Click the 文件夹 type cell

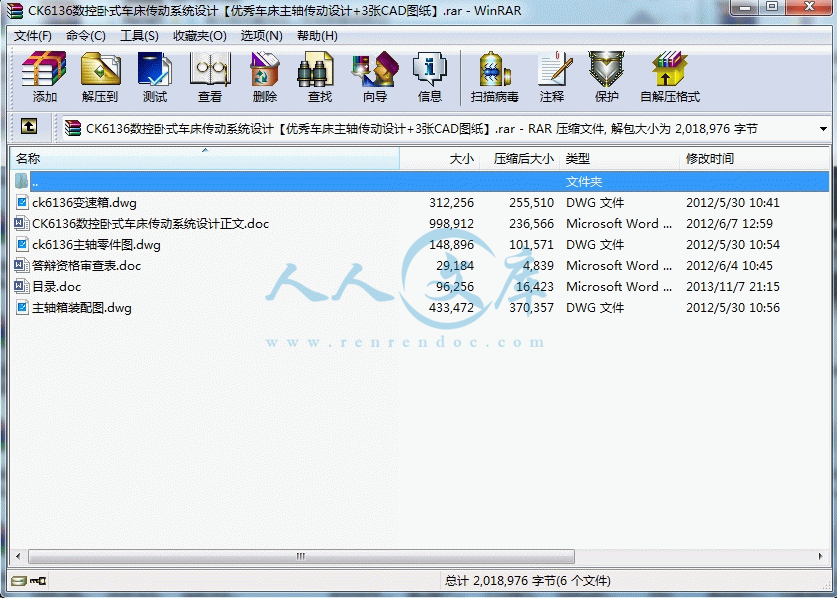tap(584, 182)
